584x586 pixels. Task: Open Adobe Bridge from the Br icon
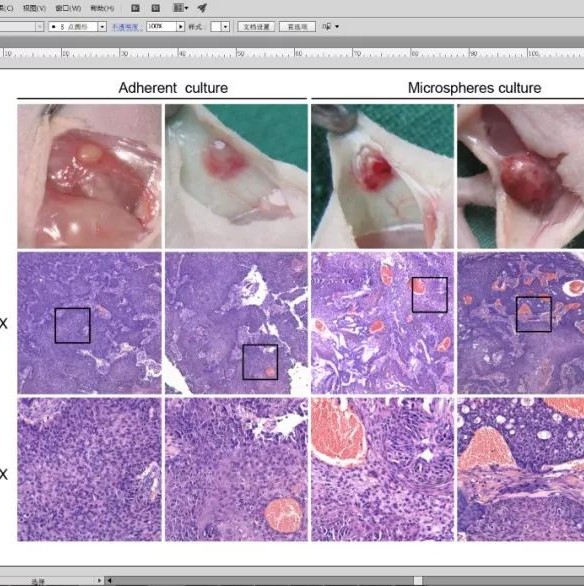135,8
